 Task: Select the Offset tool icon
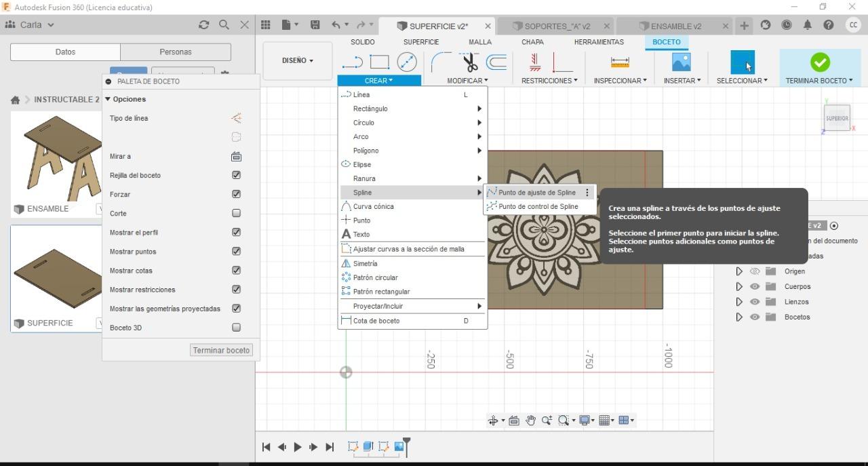point(497,62)
